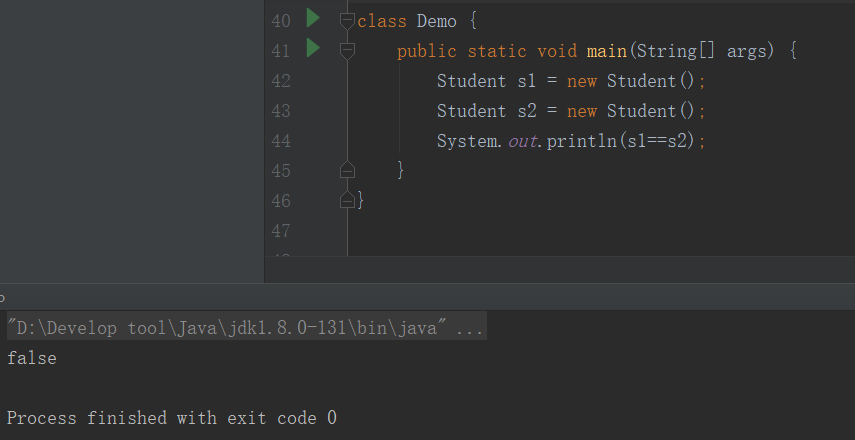Viewport: 855px width, 440px height.
Task: Collapse the class Demo code block
Action: 347,21
